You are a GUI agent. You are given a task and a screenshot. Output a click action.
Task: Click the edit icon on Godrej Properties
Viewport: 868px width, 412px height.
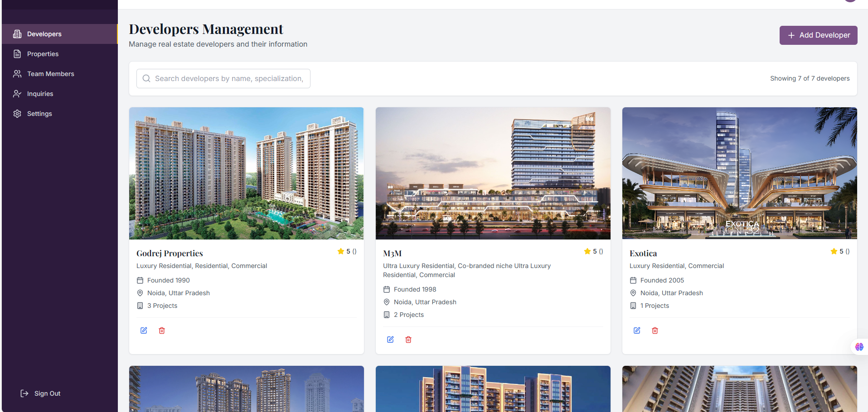click(144, 331)
